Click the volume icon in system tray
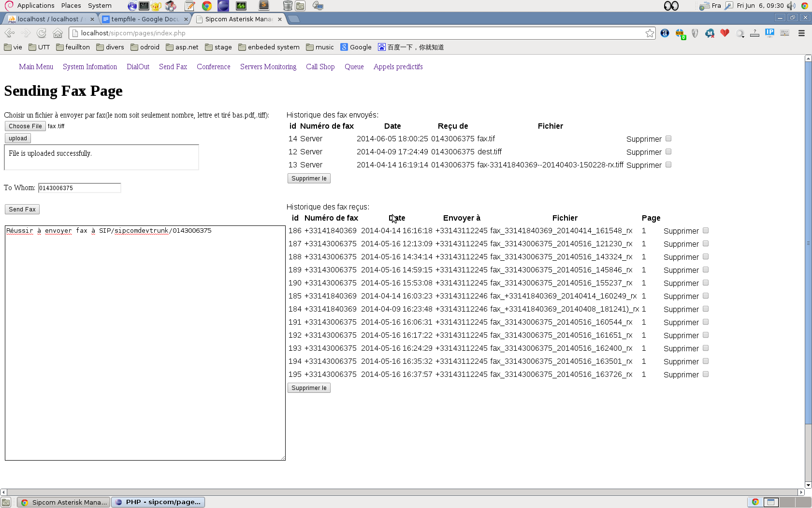The image size is (812, 508). pos(791,6)
